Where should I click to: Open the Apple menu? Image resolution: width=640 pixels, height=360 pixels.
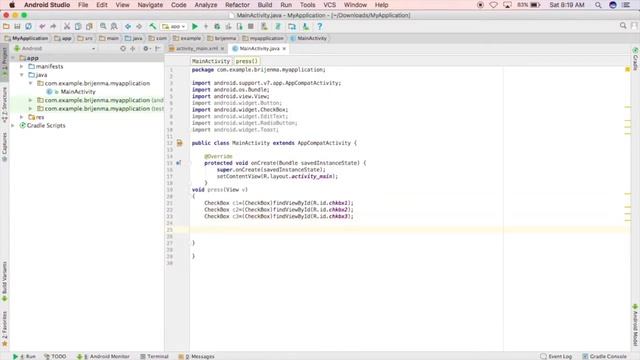[x=12, y=5]
